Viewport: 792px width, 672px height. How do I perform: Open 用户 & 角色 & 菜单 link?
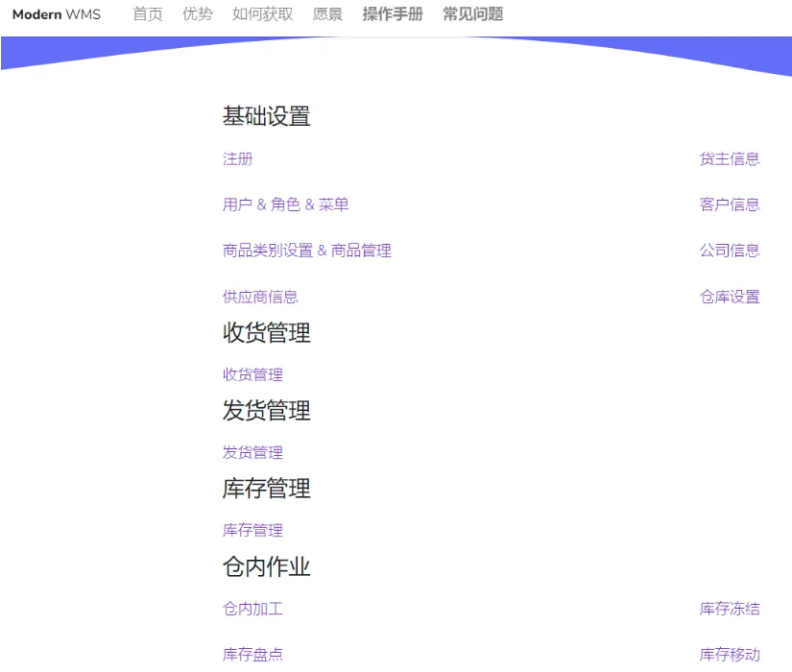click(x=285, y=204)
